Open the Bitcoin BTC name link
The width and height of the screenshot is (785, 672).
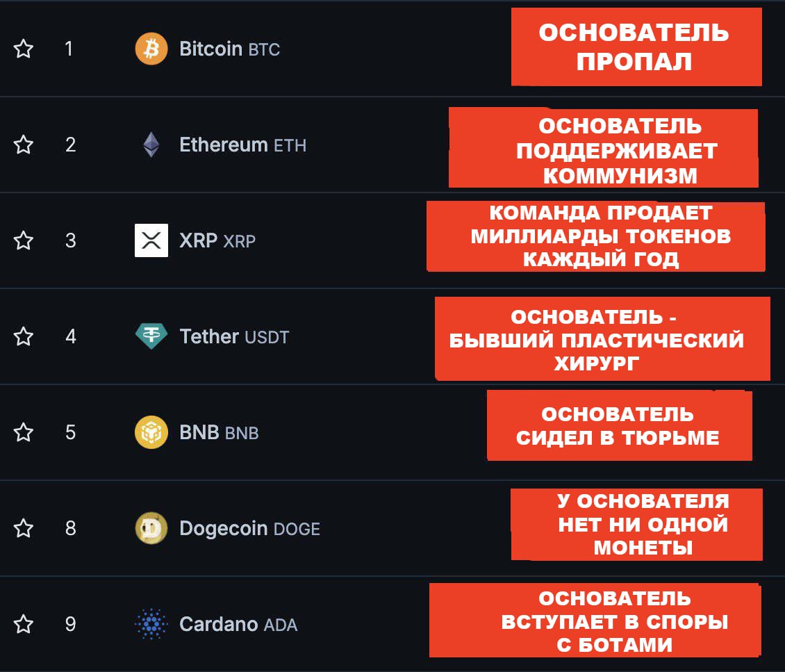[229, 49]
